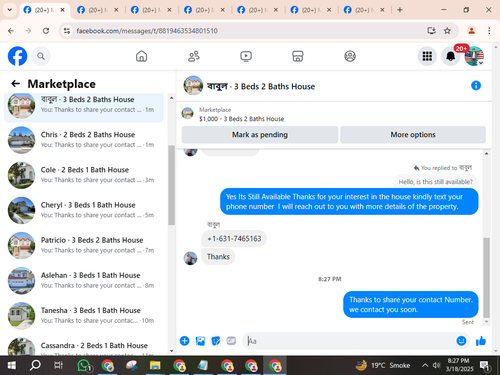Open the volume control in tray

point(436,366)
